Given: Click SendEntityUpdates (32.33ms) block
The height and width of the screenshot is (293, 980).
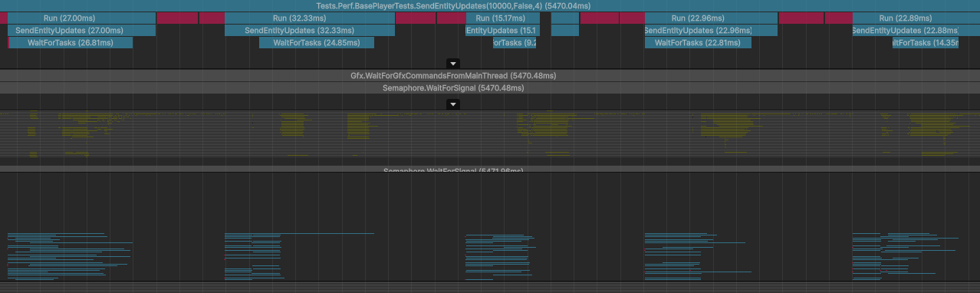Looking at the screenshot, I should (310, 30).
